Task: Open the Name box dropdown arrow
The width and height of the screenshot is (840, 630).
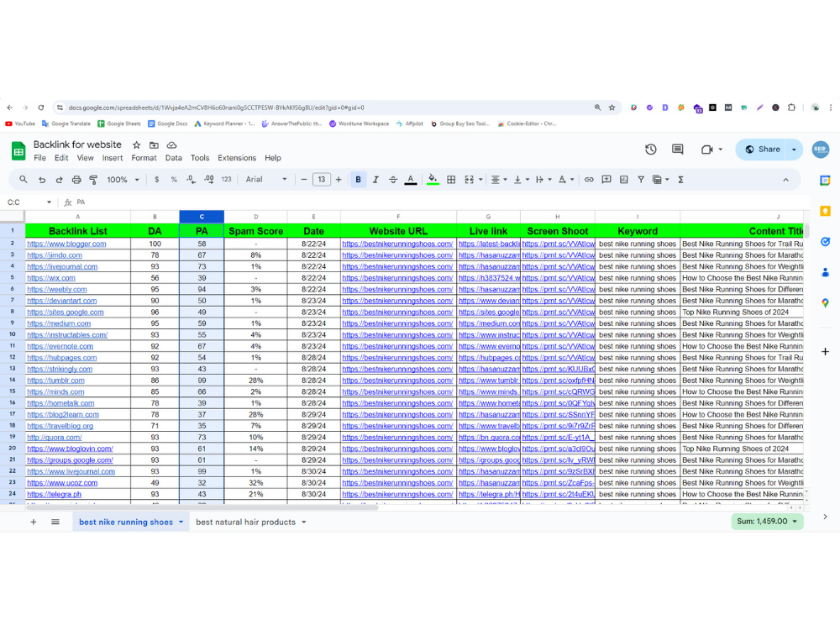Action: (49, 202)
